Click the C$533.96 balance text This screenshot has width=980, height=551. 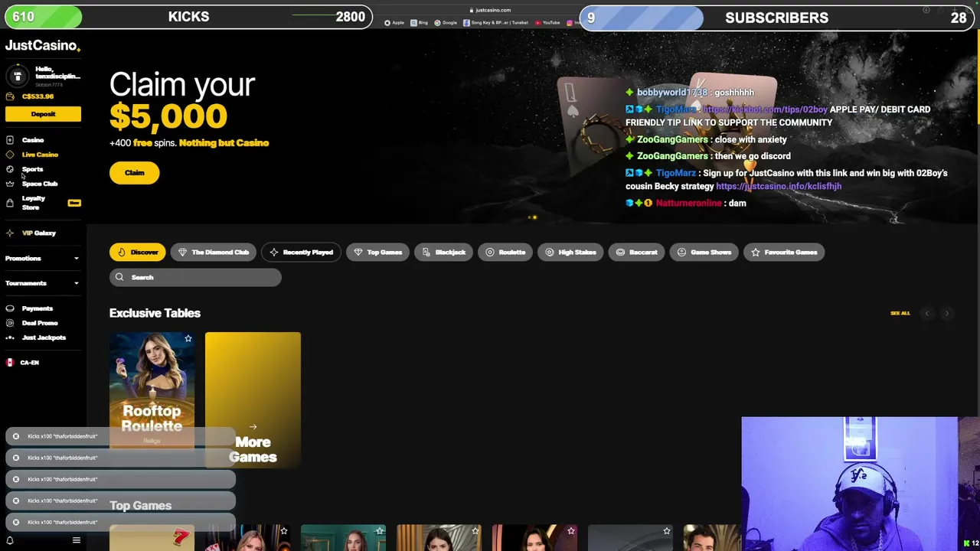(x=38, y=96)
